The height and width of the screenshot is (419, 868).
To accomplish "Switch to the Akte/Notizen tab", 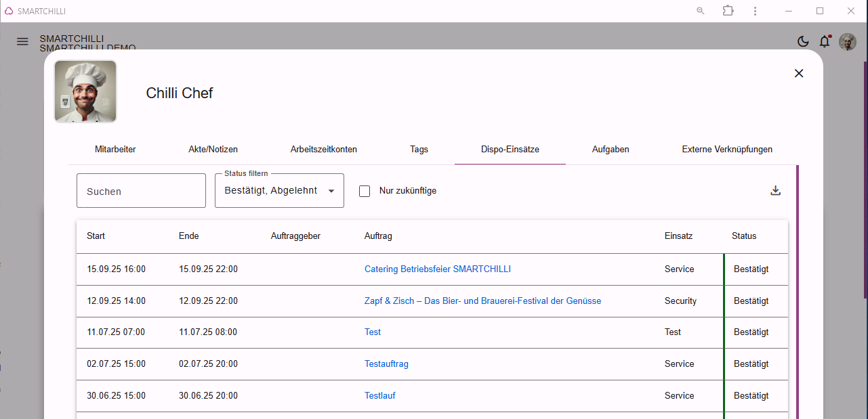I will coord(213,149).
